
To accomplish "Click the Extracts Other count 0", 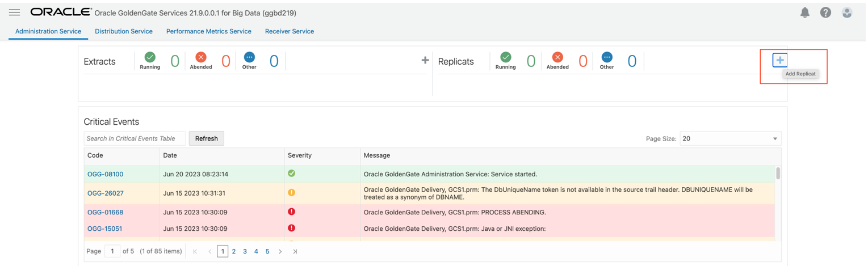I will click(274, 61).
